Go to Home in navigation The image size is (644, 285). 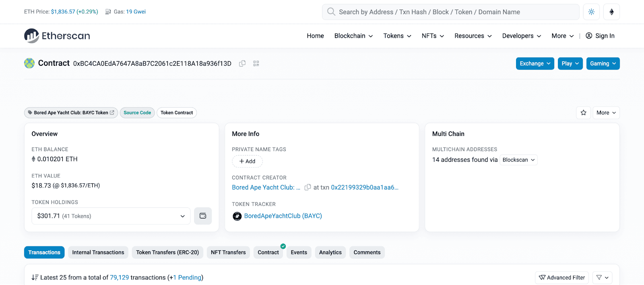tap(315, 36)
